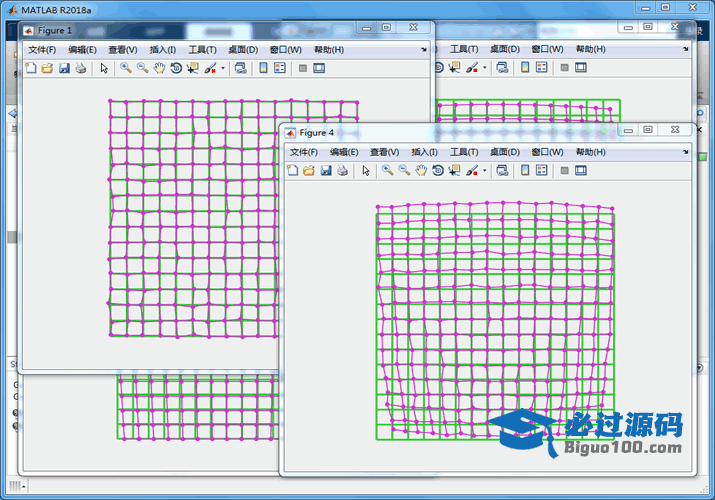Save figure icon in Figure 1 toolbar
This screenshot has height=500, width=715.
64,68
